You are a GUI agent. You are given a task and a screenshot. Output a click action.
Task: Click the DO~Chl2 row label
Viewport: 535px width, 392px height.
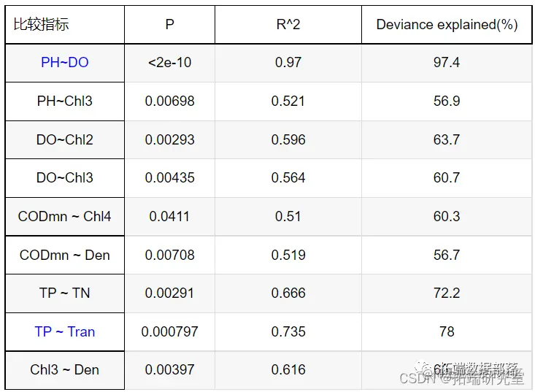[x=65, y=139]
